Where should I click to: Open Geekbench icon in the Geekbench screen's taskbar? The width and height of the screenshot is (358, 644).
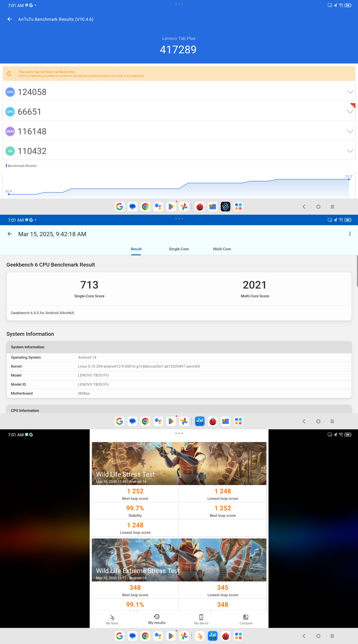tap(200, 421)
